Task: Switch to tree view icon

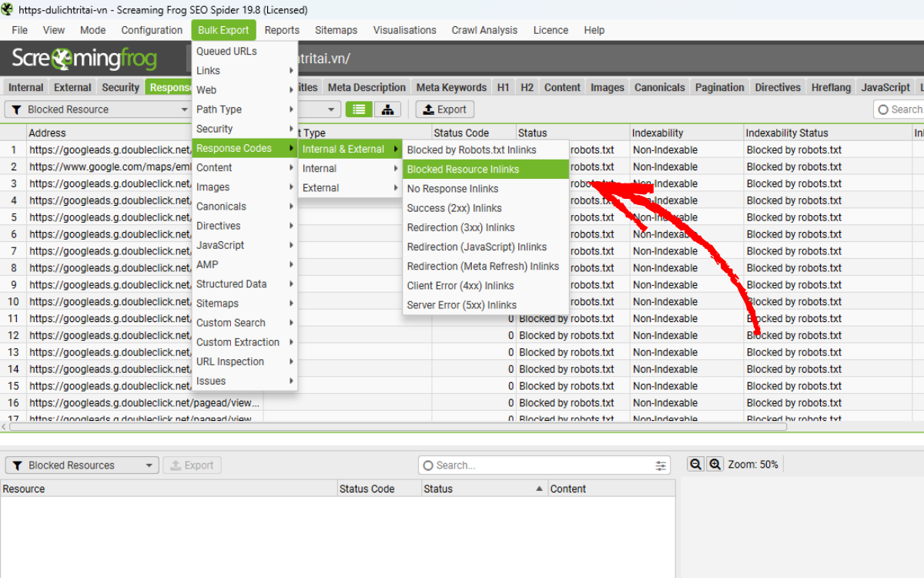Action: coord(387,109)
